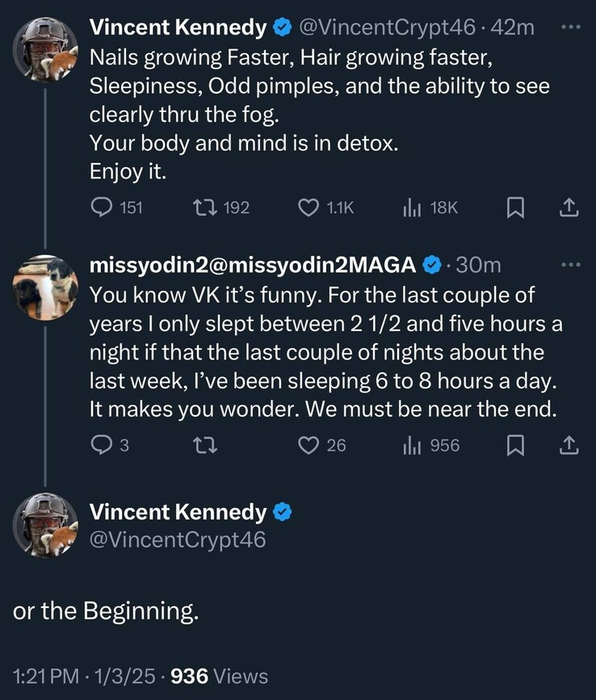Open more options for missyodin2's reply
Screen dimensions: 596x700
pyautogui.click(x=569, y=264)
